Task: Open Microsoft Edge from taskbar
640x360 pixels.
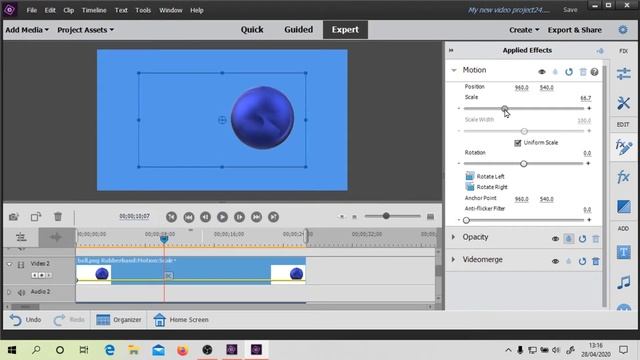Action: click(x=109, y=350)
